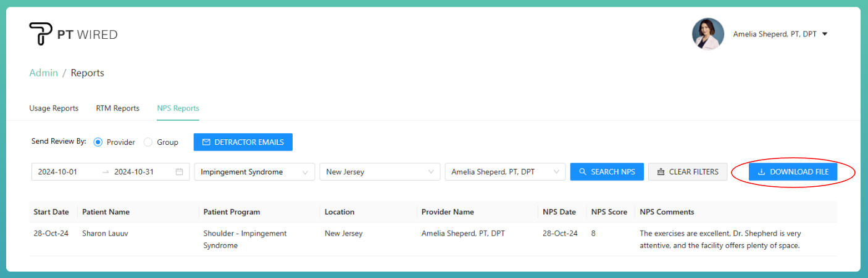The image size is (868, 278).
Task: Expand the New Jersey location dropdown
Action: [x=380, y=172]
